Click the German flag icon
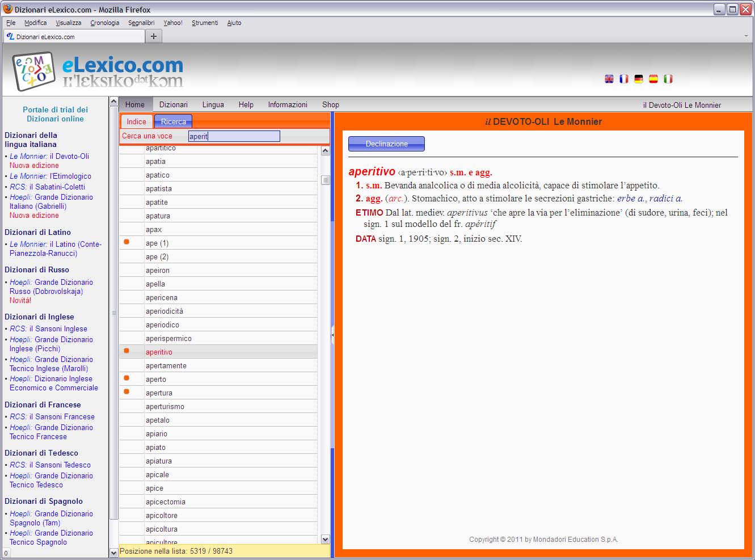755x560 pixels. pos(639,79)
